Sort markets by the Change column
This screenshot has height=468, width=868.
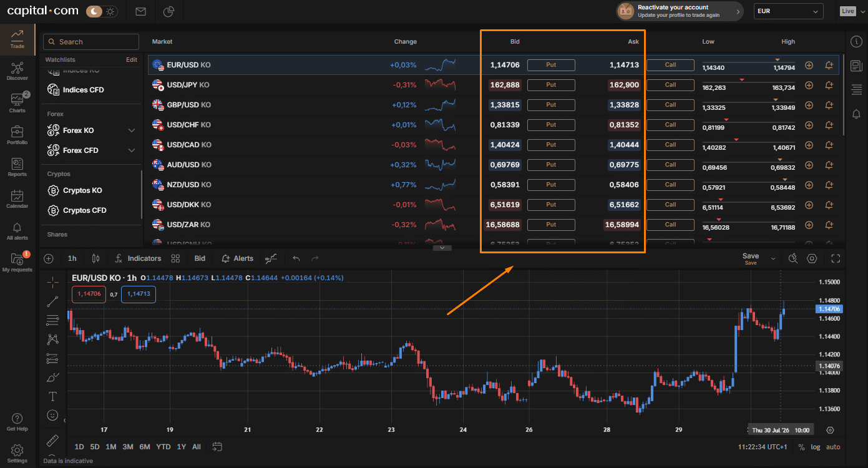[x=406, y=42]
